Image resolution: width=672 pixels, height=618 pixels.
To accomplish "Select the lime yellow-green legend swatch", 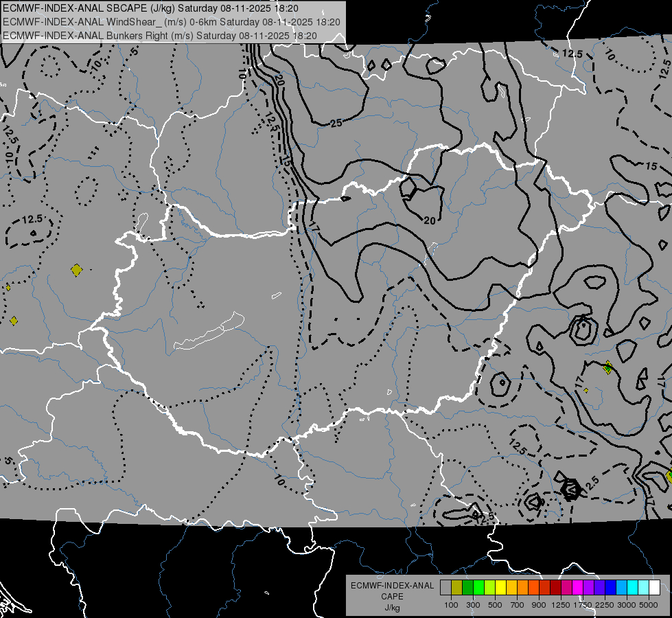I will [490, 587].
